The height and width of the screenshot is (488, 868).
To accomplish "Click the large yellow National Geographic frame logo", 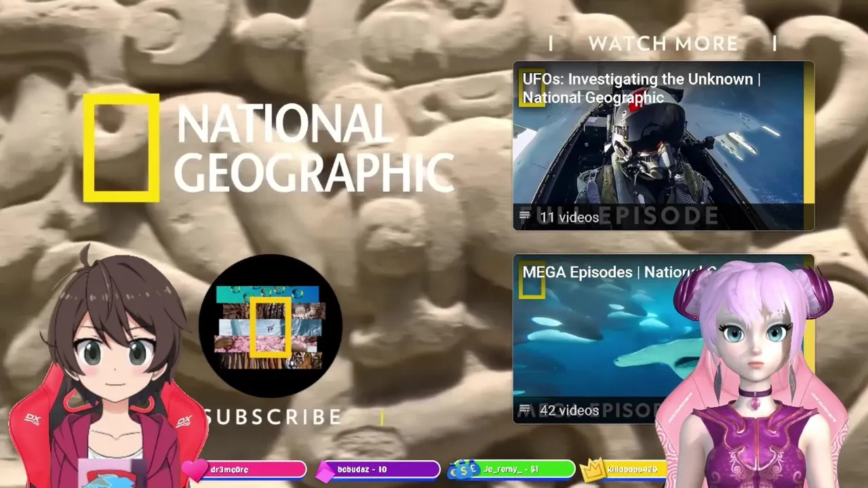I will [121, 148].
